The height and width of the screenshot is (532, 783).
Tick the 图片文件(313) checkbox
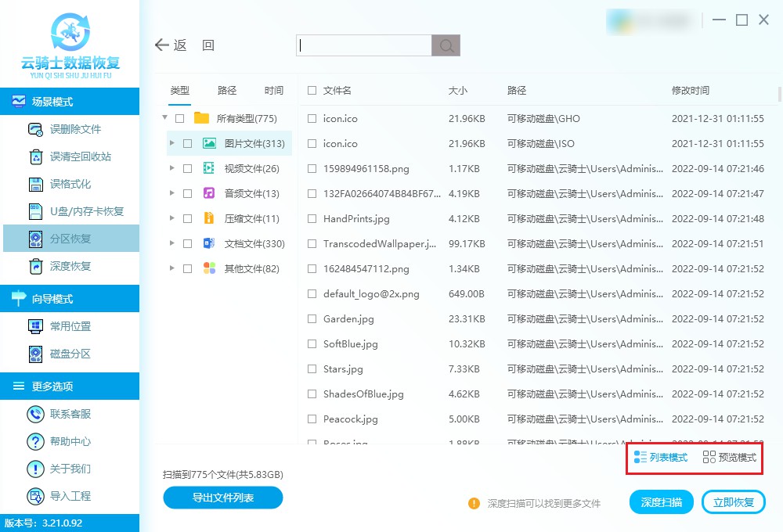[x=188, y=144]
